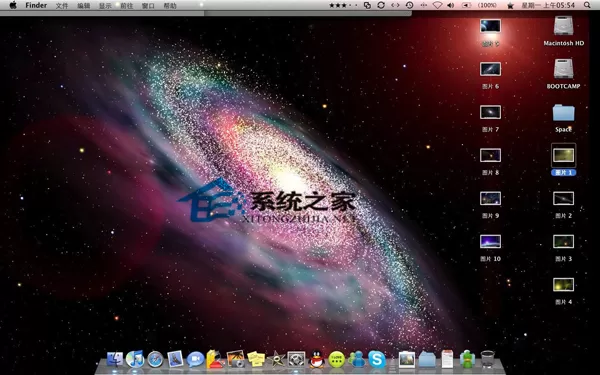This screenshot has width=600, height=375.
Task: Open Finder from the Dock
Action: (x=115, y=359)
